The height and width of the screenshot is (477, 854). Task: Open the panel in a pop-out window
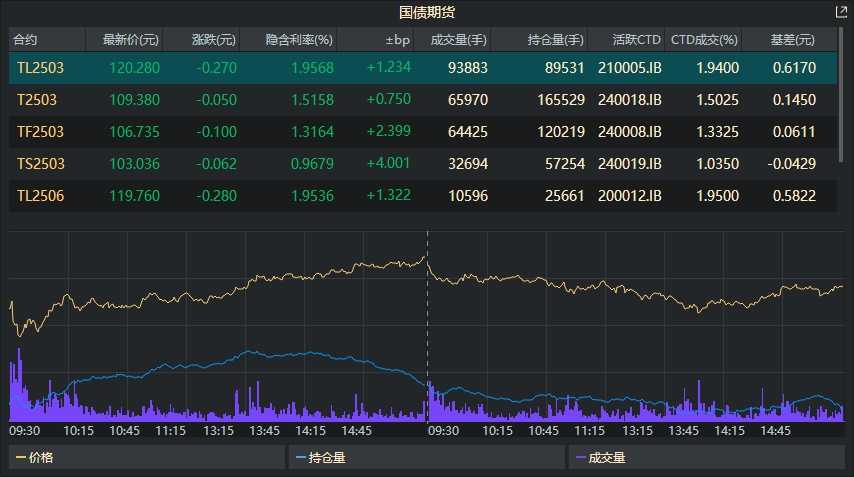pos(841,12)
